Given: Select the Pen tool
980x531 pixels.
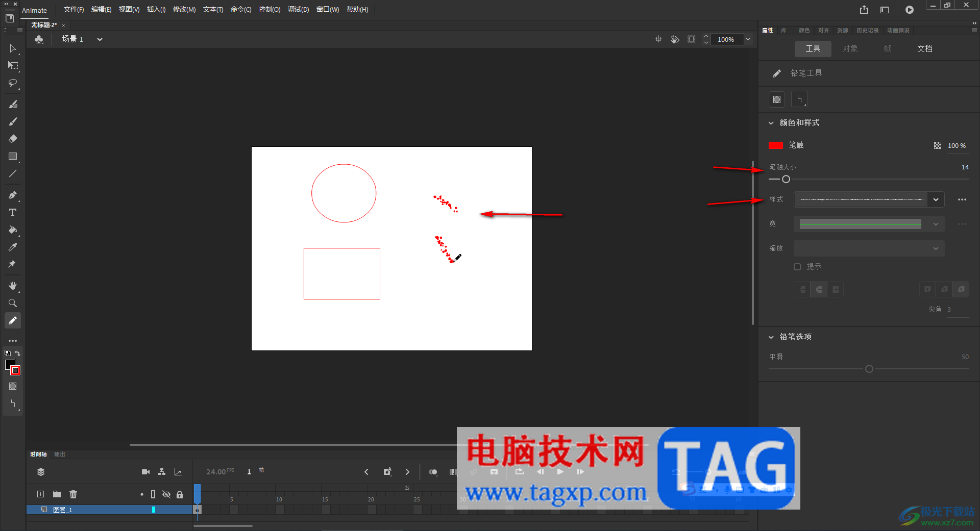Looking at the screenshot, I should (x=13, y=195).
